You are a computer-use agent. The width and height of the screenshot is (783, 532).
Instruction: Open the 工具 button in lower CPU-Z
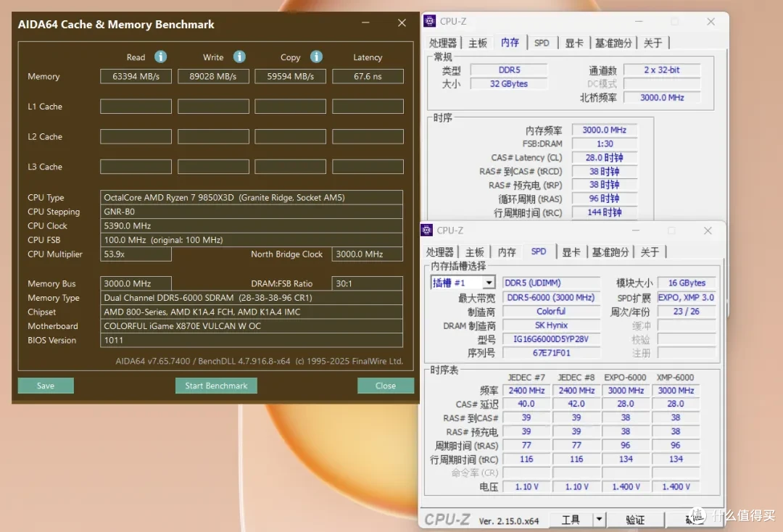click(571, 520)
